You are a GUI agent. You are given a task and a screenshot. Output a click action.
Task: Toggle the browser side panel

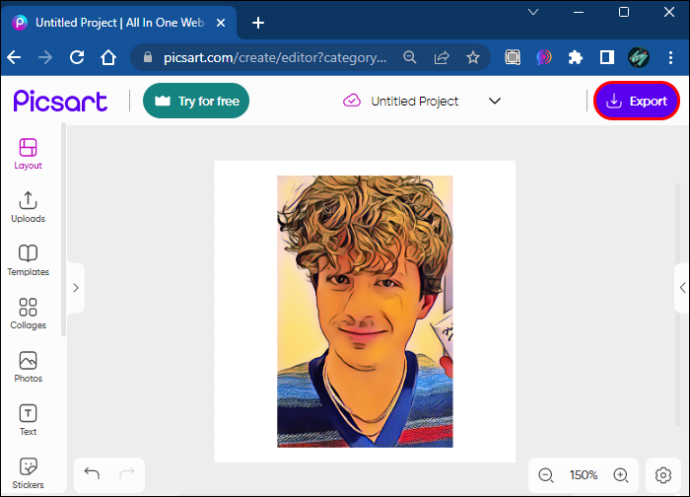click(x=607, y=57)
